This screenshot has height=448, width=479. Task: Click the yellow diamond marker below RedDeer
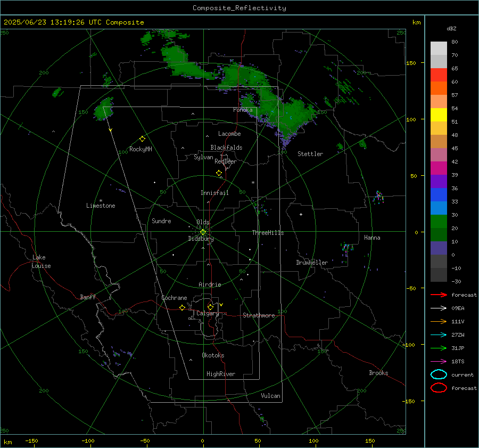coord(219,173)
